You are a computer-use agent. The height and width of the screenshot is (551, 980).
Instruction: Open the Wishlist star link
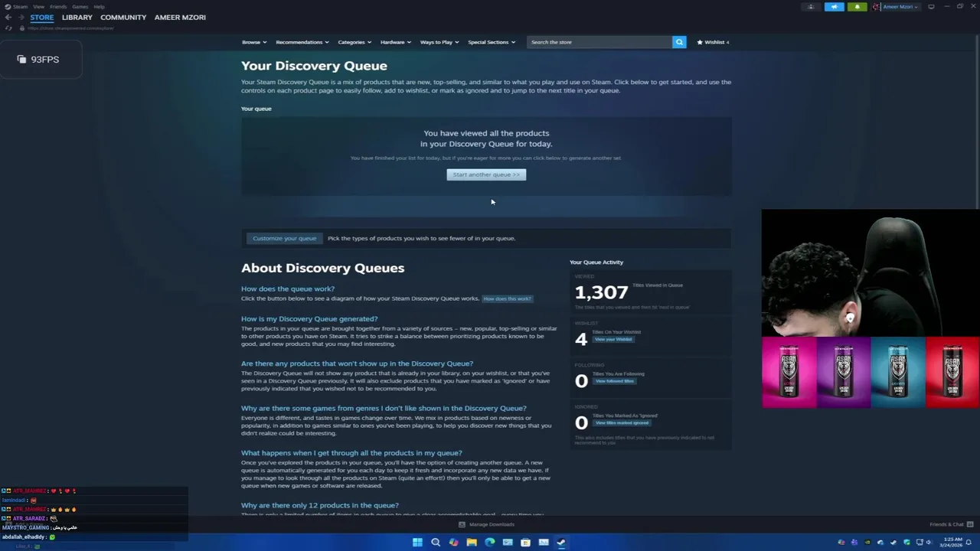[713, 42]
